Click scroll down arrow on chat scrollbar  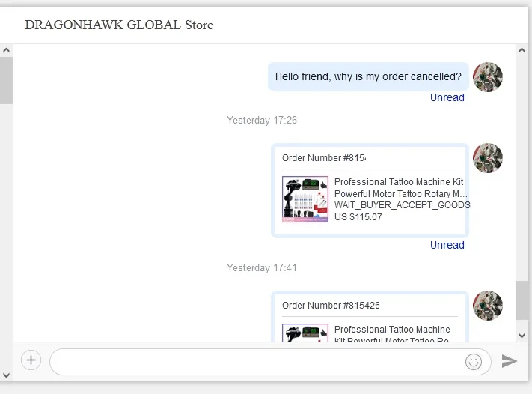tap(522, 336)
